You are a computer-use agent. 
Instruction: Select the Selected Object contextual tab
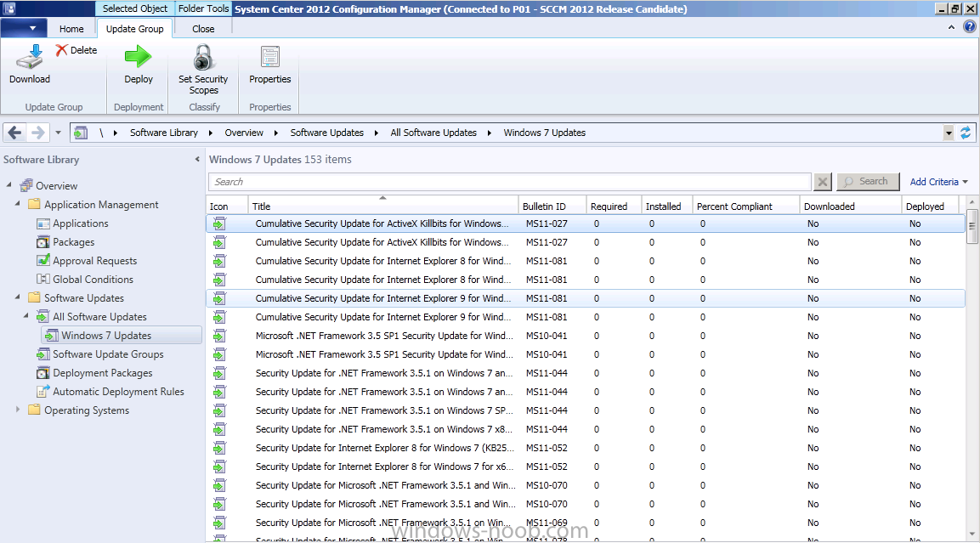point(135,8)
